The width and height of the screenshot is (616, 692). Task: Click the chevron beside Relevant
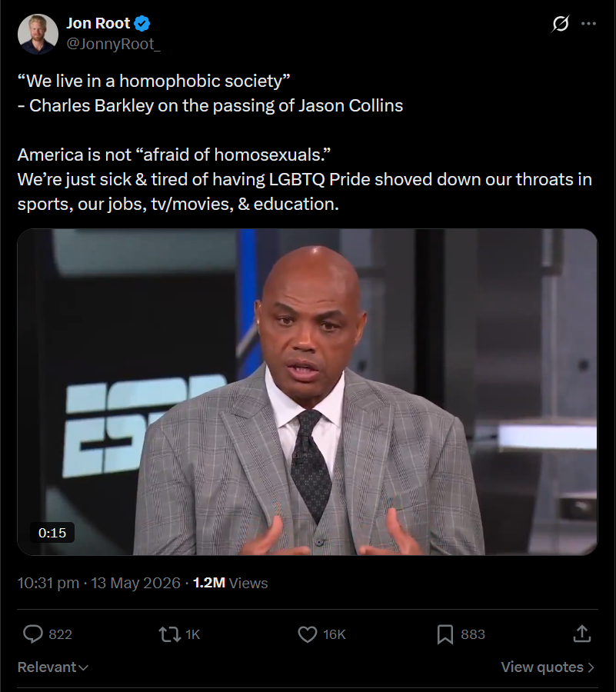coord(83,667)
